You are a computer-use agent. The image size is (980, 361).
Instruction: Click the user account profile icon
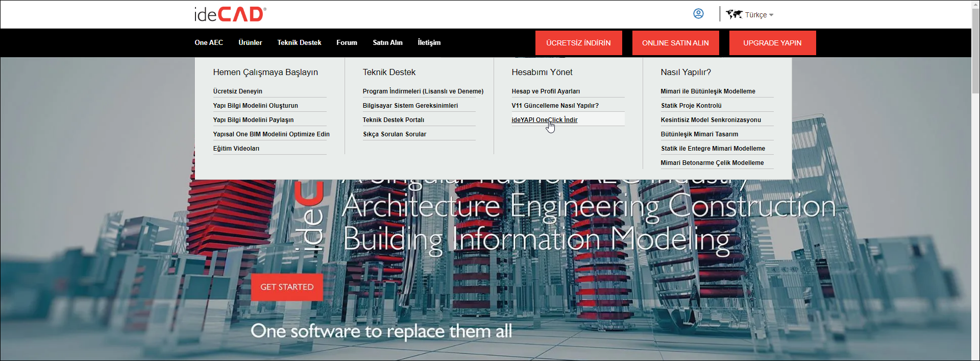(698, 14)
